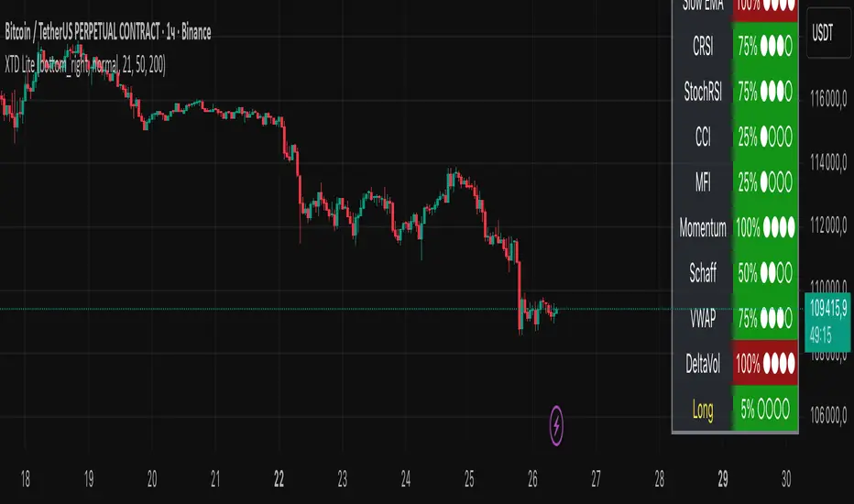The width and height of the screenshot is (854, 504).
Task: Click the Bitcoin / TetherUS chart title
Action: point(106,33)
